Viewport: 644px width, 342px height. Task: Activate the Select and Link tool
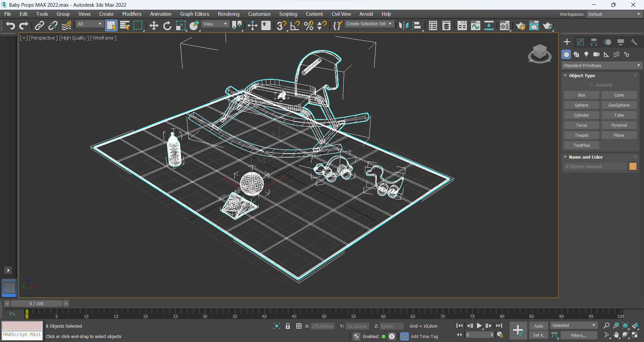(x=40, y=25)
